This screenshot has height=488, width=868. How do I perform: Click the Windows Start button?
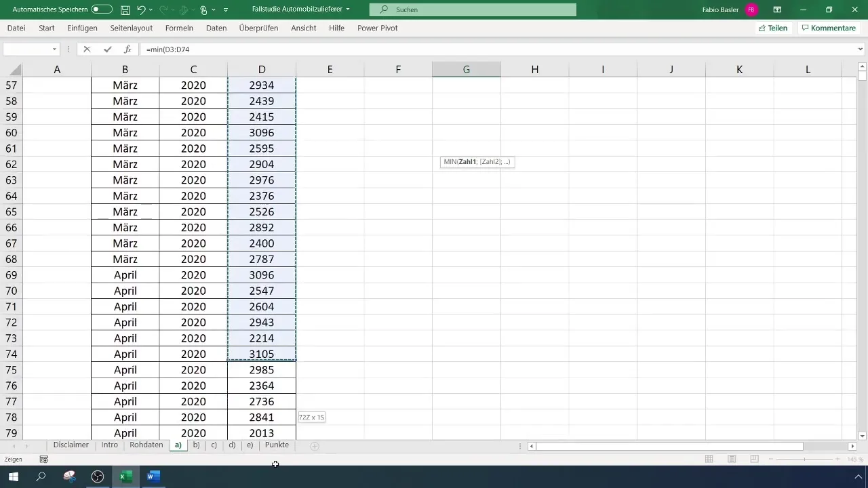(13, 476)
